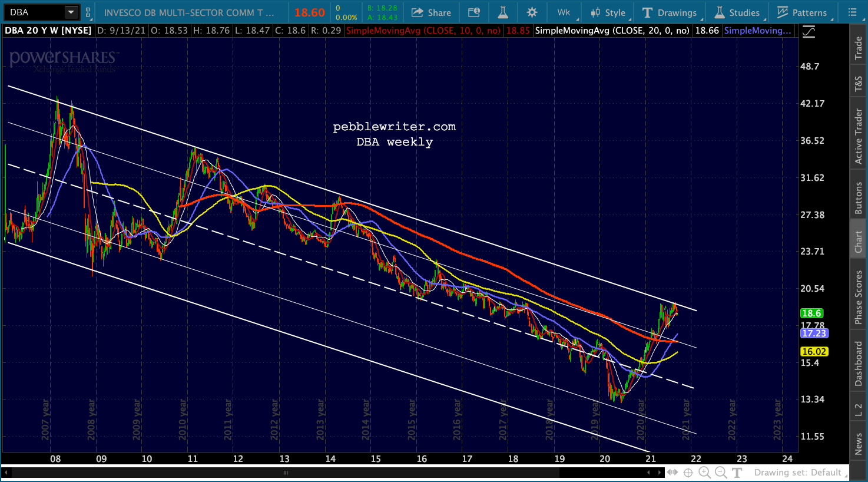Click the DBA weekly chart annotation
Screen dimensions: 868x482
click(395, 142)
